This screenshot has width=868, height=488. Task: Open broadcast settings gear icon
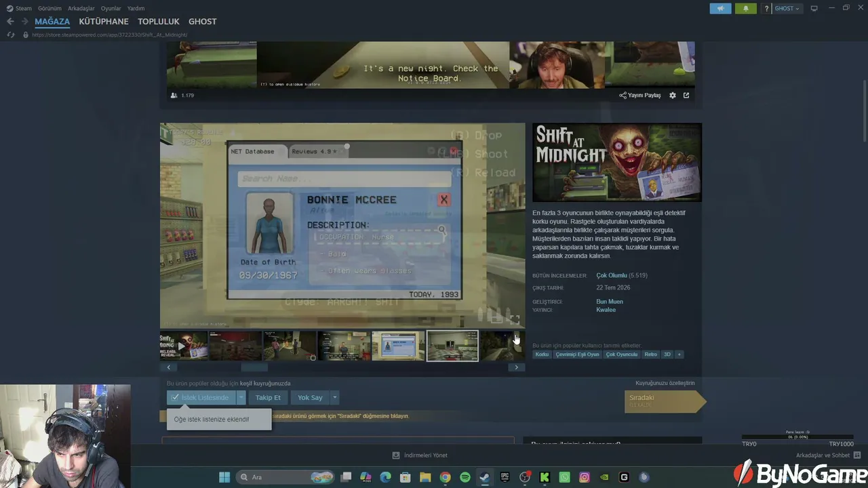coord(673,96)
